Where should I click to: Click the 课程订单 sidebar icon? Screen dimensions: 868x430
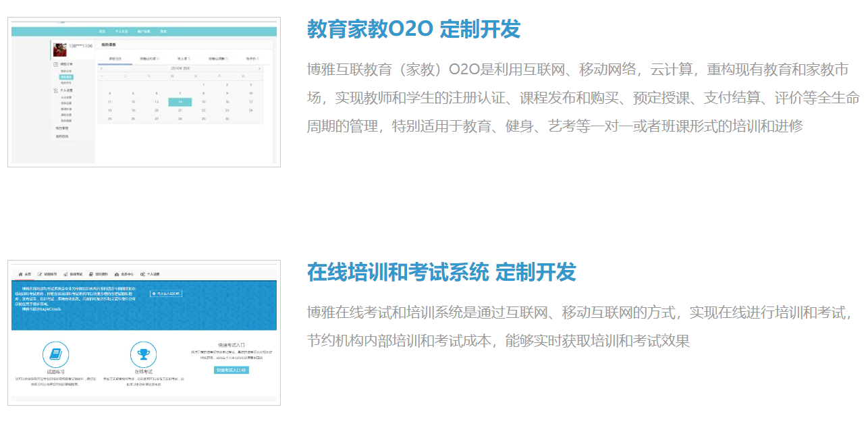[56, 64]
